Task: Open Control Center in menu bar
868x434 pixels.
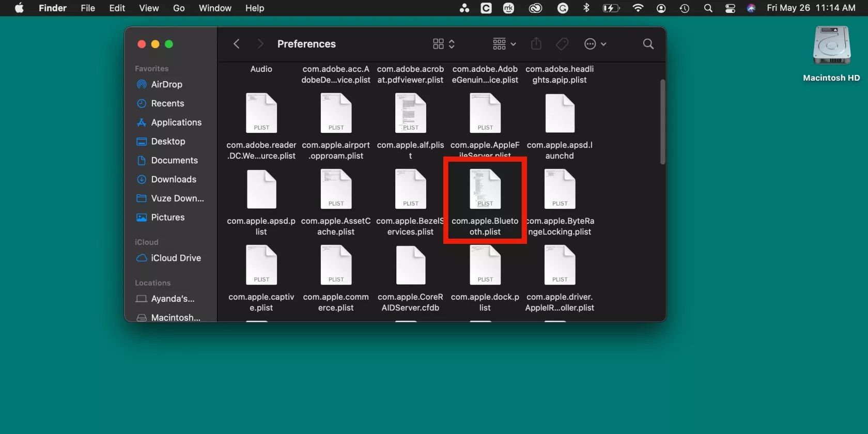Action: pyautogui.click(x=730, y=8)
